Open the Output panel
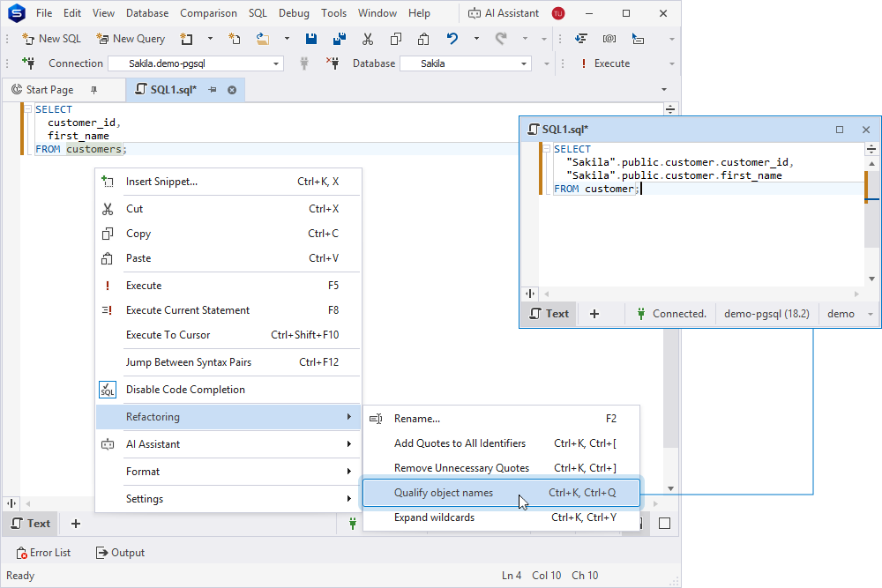 pos(120,553)
